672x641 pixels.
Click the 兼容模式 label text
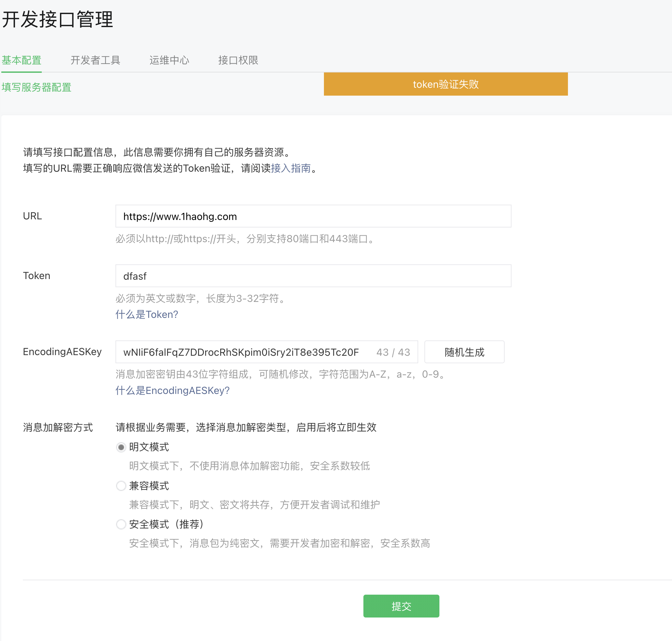[x=149, y=486]
